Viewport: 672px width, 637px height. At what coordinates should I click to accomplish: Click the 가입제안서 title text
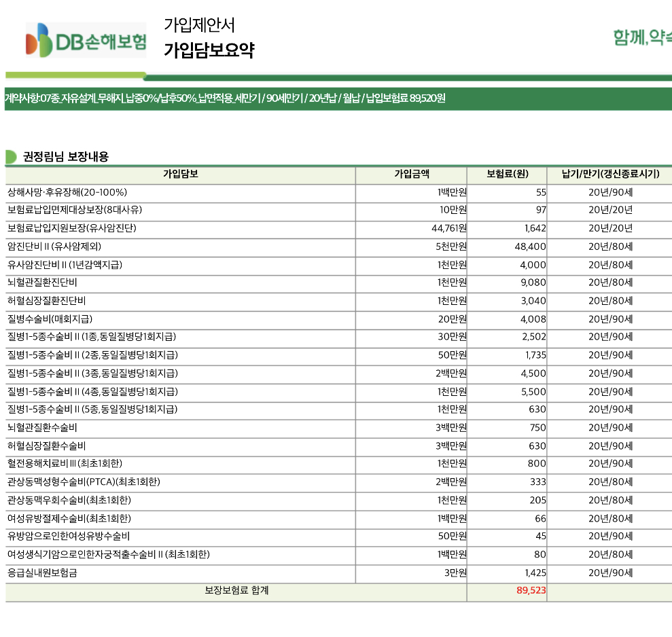(x=199, y=25)
